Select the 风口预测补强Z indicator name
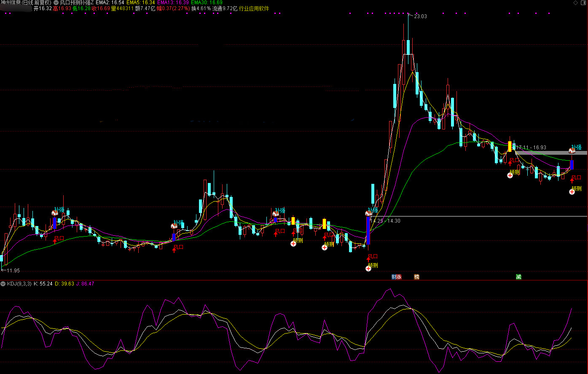The height and width of the screenshot is (374, 588). [x=77, y=3]
